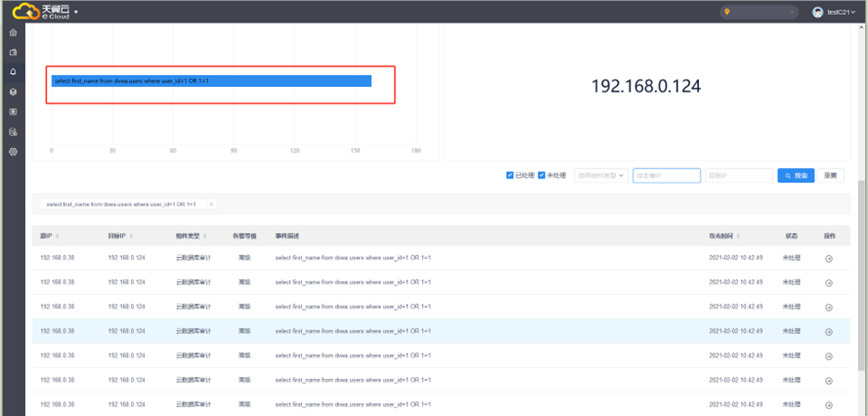868x416 pixels.
Task: Click the bell alert icon in sidebar
Action: (x=13, y=71)
